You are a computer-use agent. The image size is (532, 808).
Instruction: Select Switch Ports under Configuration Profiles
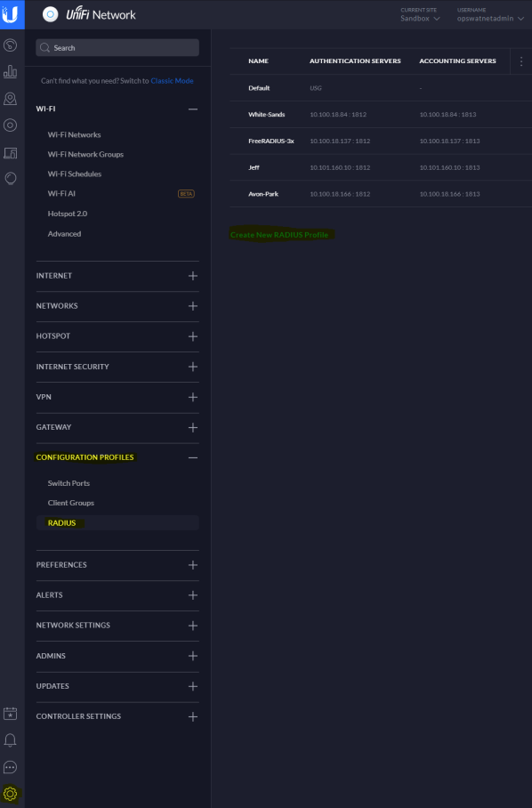pyautogui.click(x=69, y=483)
